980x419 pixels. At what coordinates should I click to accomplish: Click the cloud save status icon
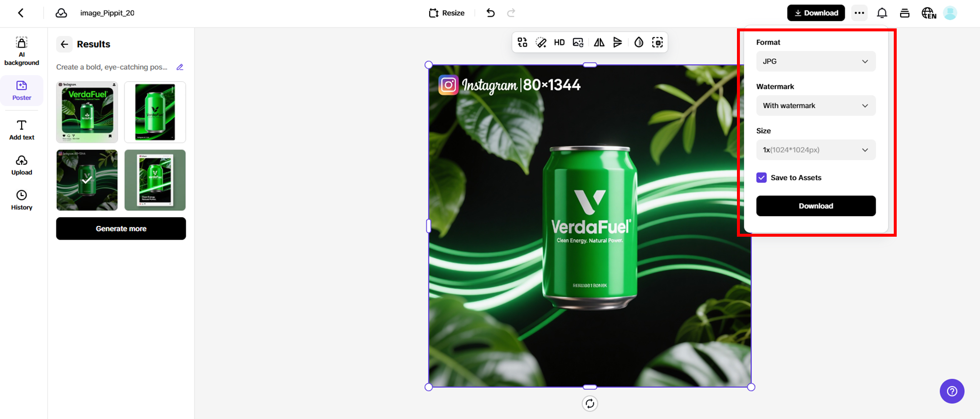[x=61, y=13]
